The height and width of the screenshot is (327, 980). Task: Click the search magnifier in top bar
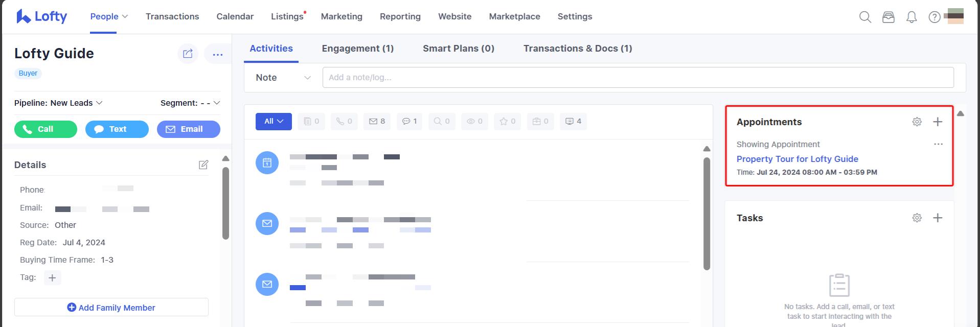(x=865, y=17)
